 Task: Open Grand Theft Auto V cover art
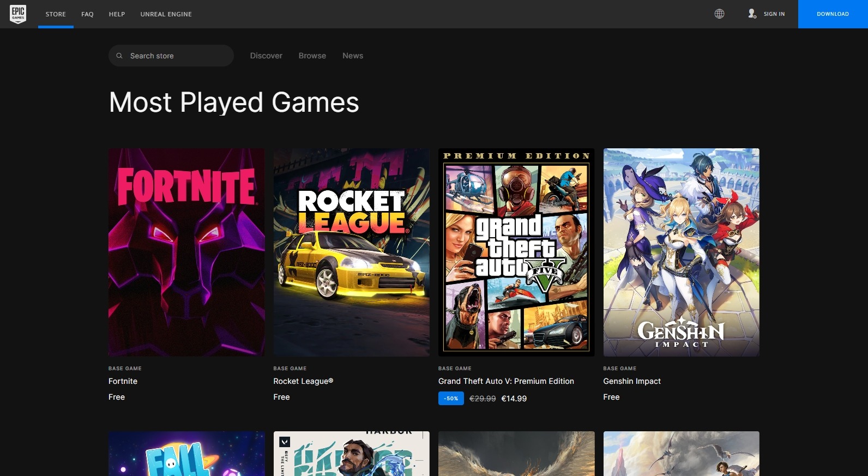coord(516,252)
